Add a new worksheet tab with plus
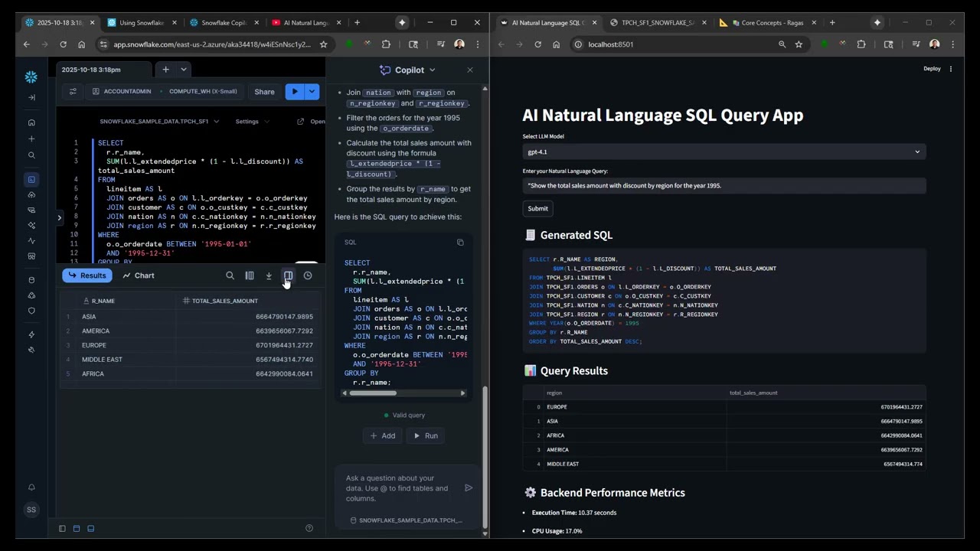Image resolution: width=980 pixels, height=551 pixels. 165,70
